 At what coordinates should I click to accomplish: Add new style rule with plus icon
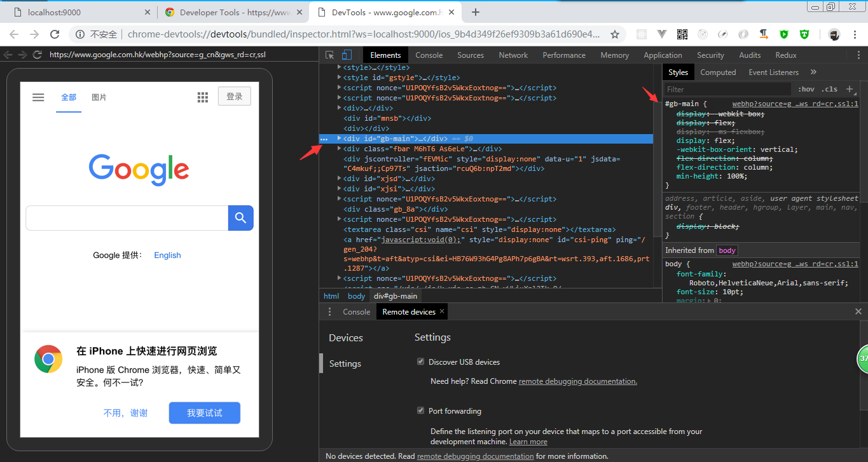849,90
